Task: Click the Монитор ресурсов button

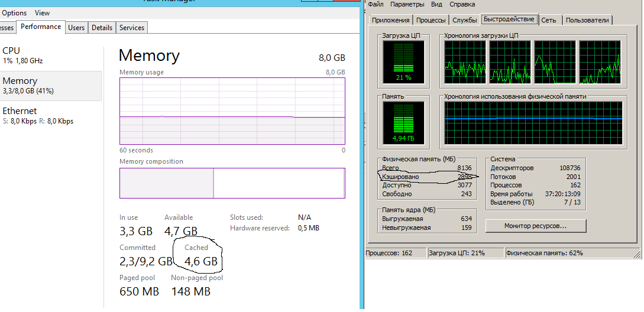Action: pos(535,226)
